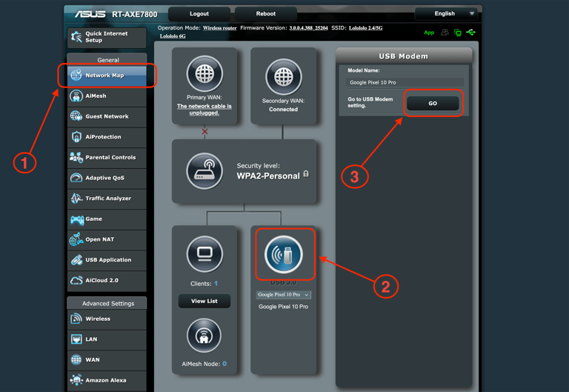569x392 pixels.
Task: Open the Clients computer icon
Action: pos(204,253)
